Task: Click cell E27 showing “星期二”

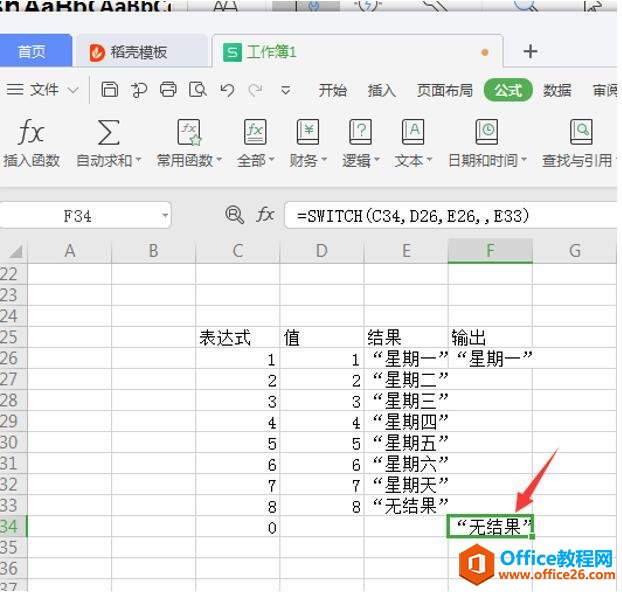Action: pyautogui.click(x=406, y=380)
